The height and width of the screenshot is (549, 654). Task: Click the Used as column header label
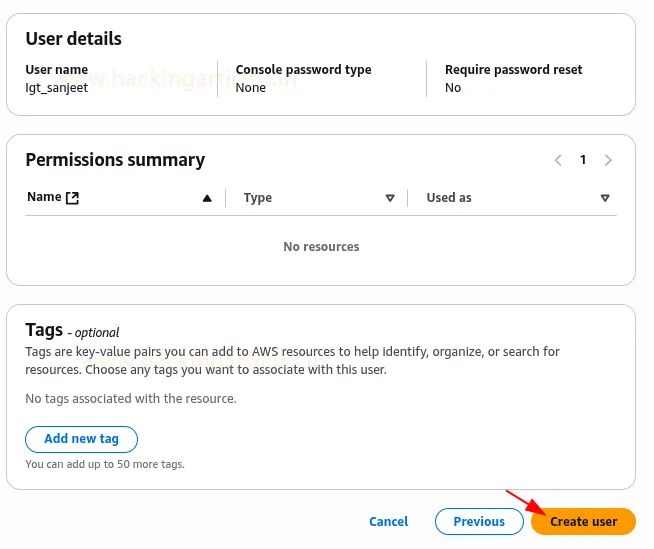[448, 198]
